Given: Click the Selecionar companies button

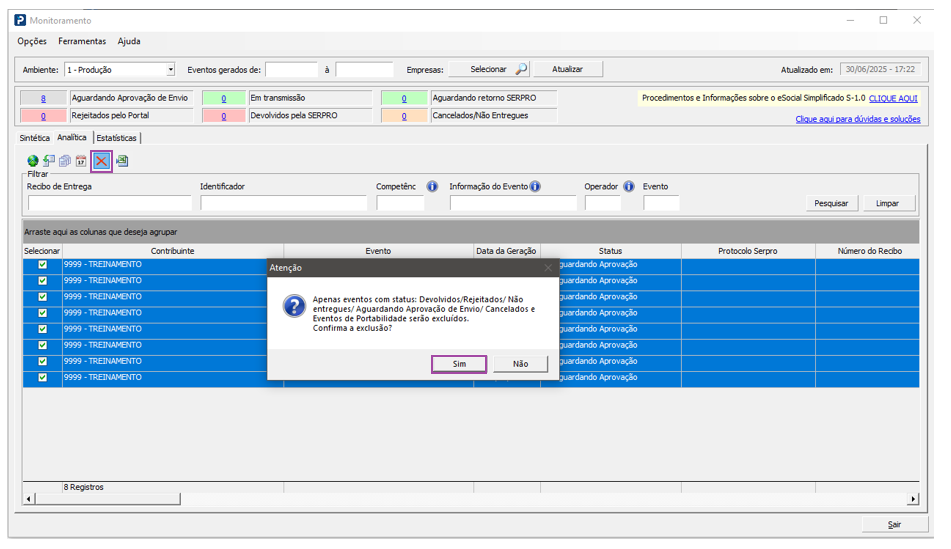Looking at the screenshot, I should pos(489,69).
